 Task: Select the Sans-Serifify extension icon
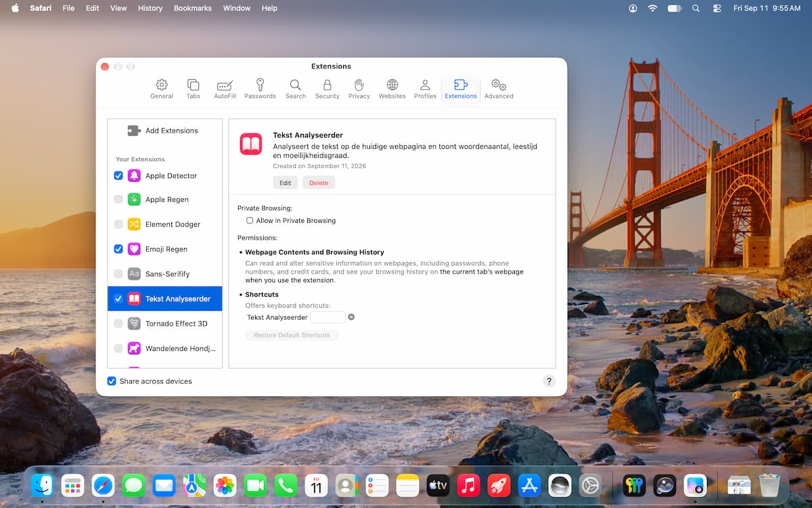pos(134,274)
